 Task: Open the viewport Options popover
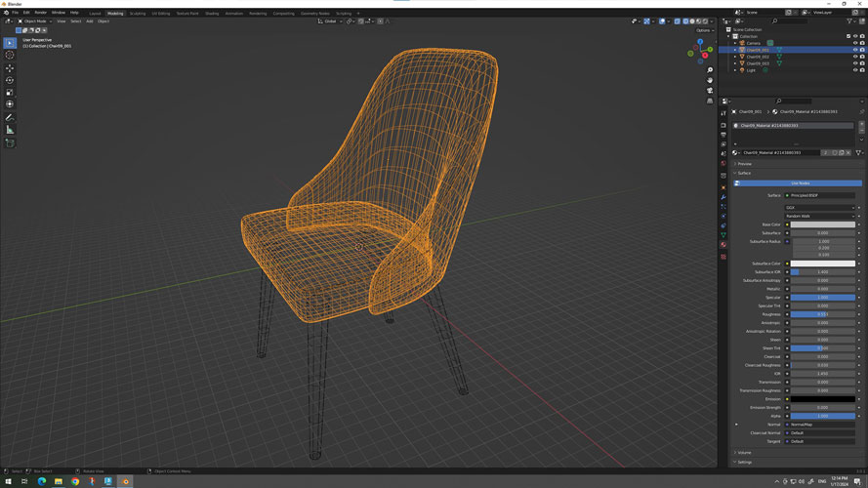(703, 30)
